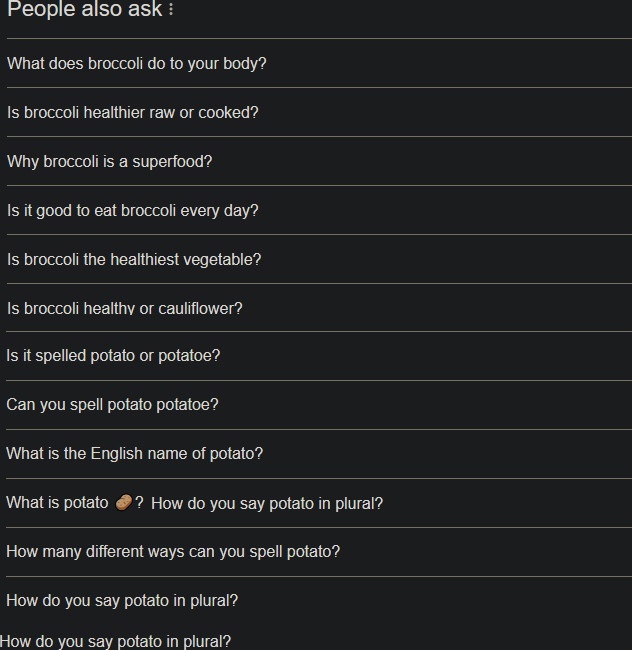Screen dimensions: 632x650
Task: Click the 'People also ask' heading
Action: (85, 9)
